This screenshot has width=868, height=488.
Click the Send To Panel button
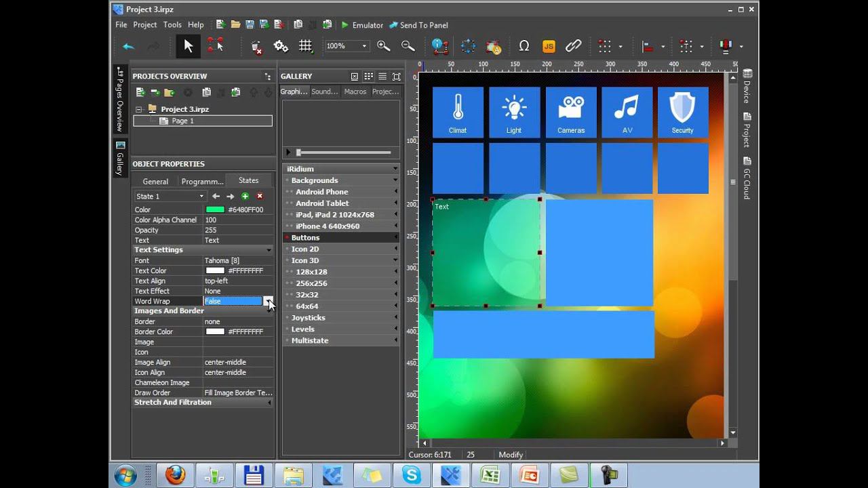418,25
